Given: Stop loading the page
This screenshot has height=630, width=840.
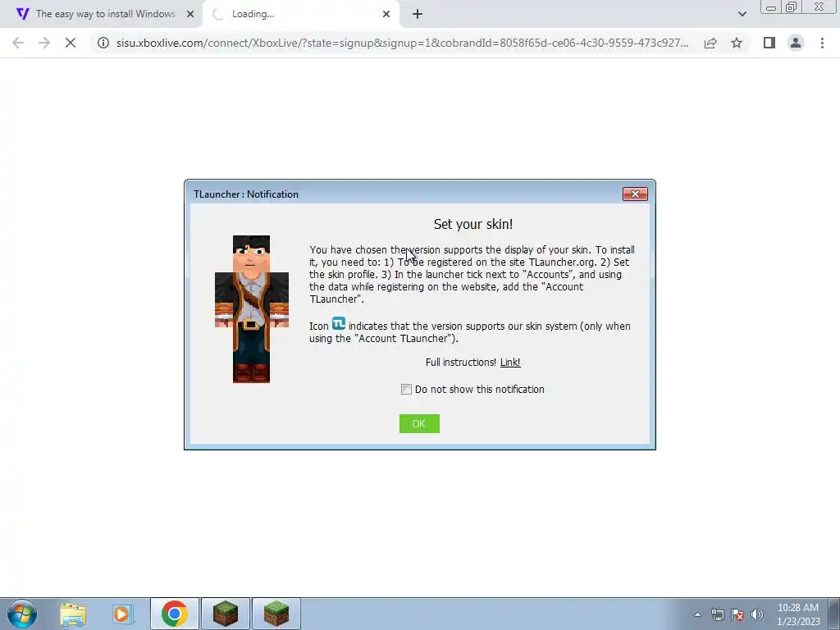Looking at the screenshot, I should (71, 43).
